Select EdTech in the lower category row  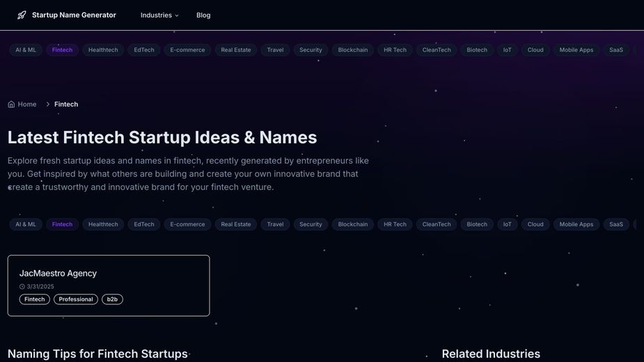tap(144, 224)
